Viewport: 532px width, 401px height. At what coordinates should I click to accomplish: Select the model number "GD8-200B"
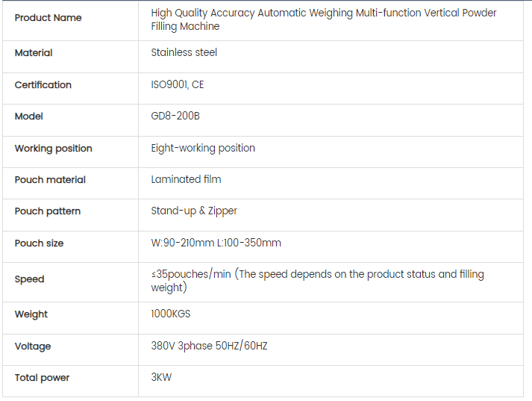point(175,116)
